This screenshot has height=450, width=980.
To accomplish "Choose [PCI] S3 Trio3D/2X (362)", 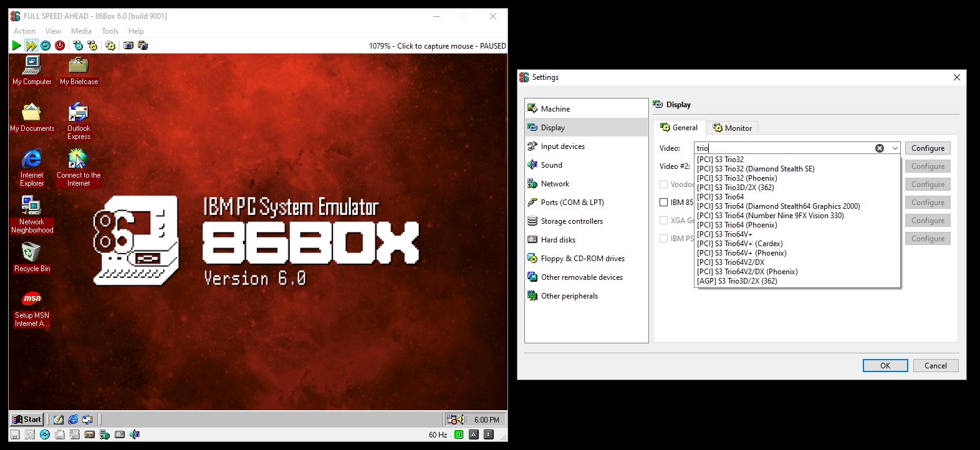I will [797, 188].
